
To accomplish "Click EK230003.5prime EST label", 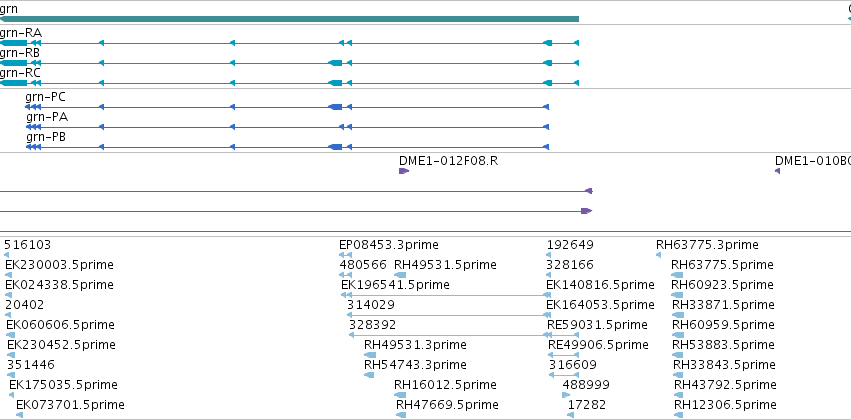I will [60, 265].
